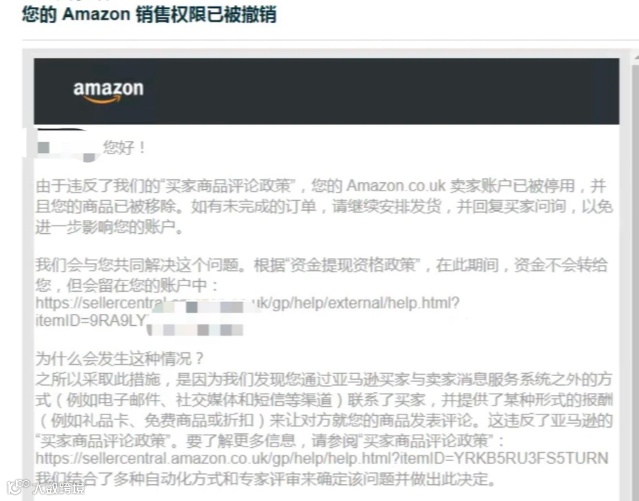The width and height of the screenshot is (639, 501).
Task: Click the 请参阅“买家商品评论政策”: text before the last link
Action: (x=408, y=441)
